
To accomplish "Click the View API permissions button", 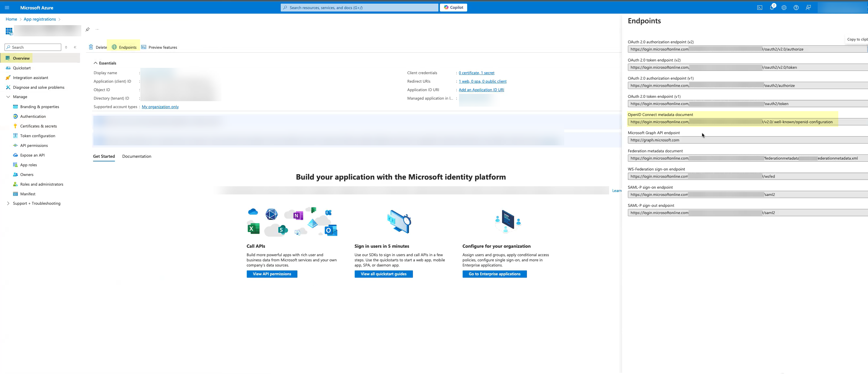I will (x=272, y=274).
